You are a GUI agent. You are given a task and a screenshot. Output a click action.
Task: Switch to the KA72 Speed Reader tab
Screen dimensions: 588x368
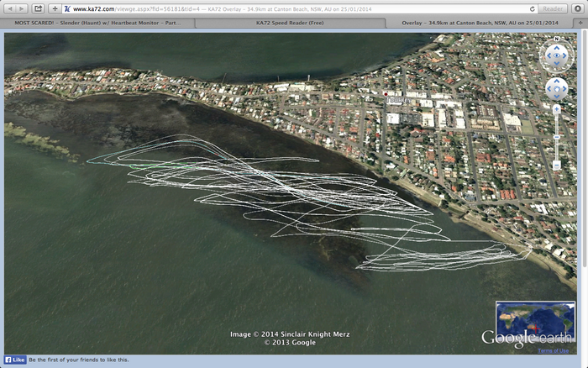click(290, 24)
